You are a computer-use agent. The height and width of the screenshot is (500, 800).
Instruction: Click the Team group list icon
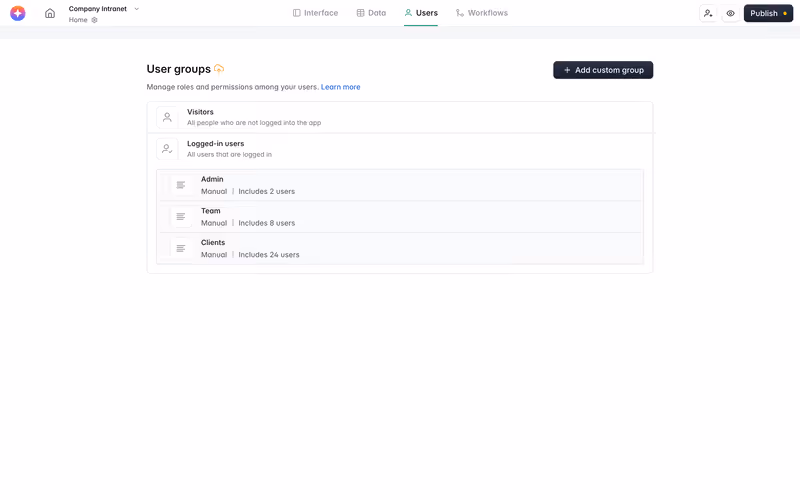pos(181,216)
